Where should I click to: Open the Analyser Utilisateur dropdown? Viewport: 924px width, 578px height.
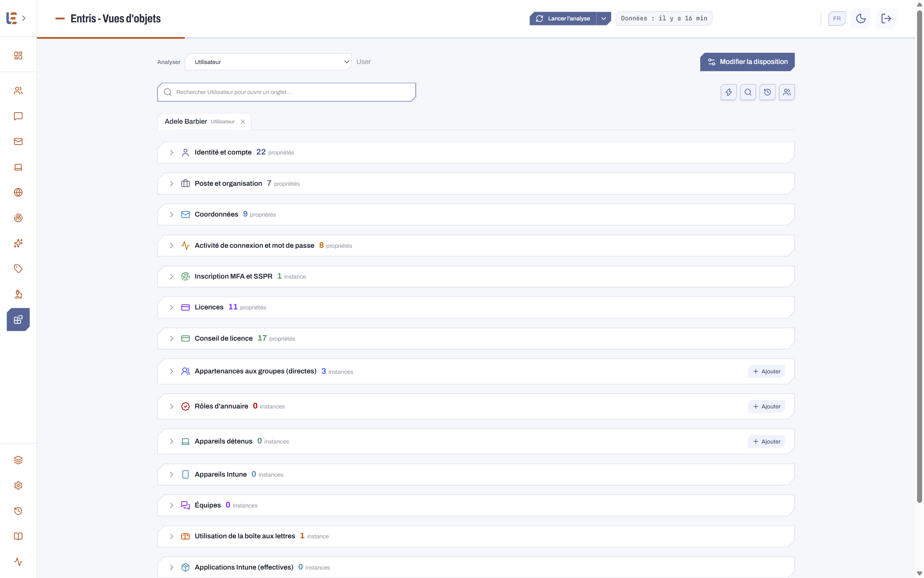268,62
